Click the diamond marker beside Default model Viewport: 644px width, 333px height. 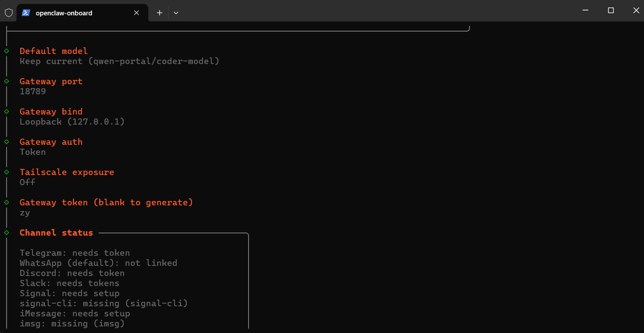coord(7,51)
